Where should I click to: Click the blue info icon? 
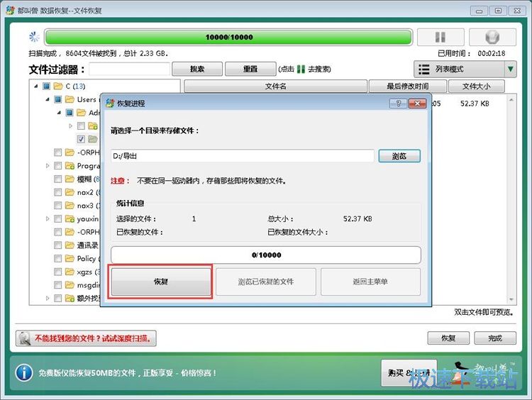(x=23, y=373)
